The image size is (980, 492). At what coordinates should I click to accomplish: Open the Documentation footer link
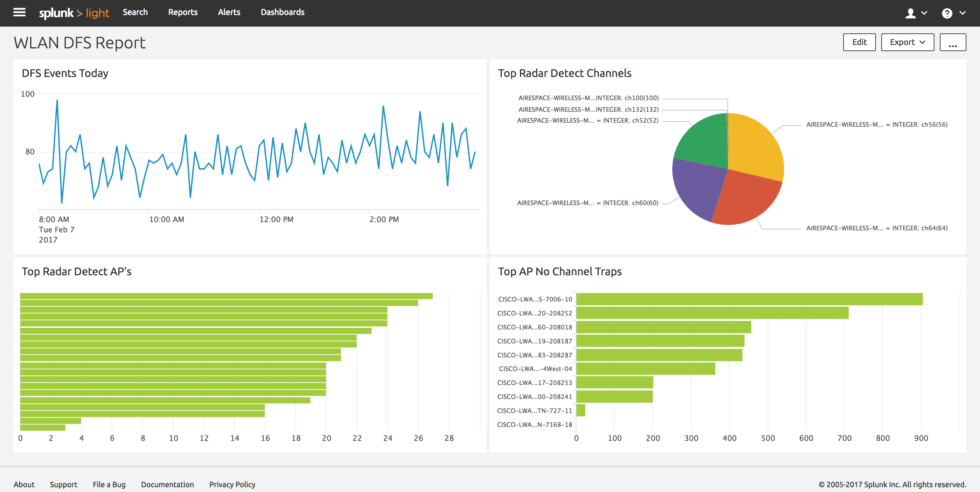[167, 485]
